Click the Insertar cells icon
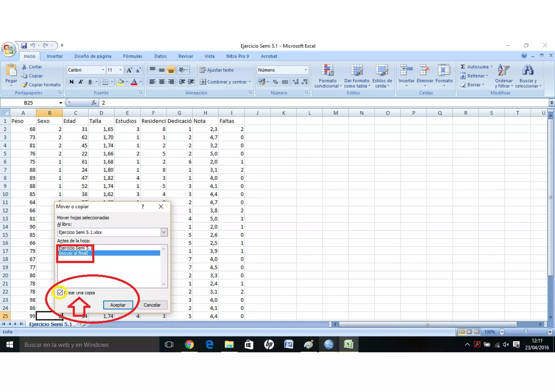The image size is (555, 392). pyautogui.click(x=406, y=70)
